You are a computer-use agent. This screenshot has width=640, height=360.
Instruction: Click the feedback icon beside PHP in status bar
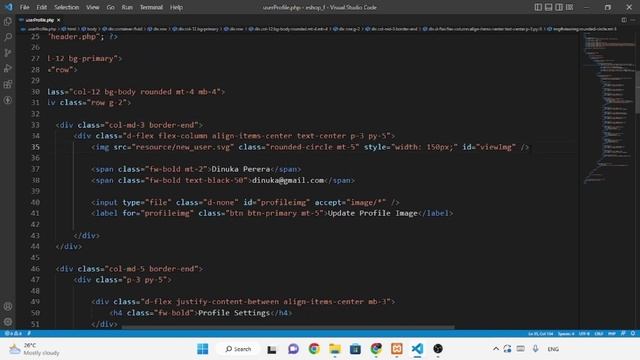pyautogui.click(x=623, y=333)
